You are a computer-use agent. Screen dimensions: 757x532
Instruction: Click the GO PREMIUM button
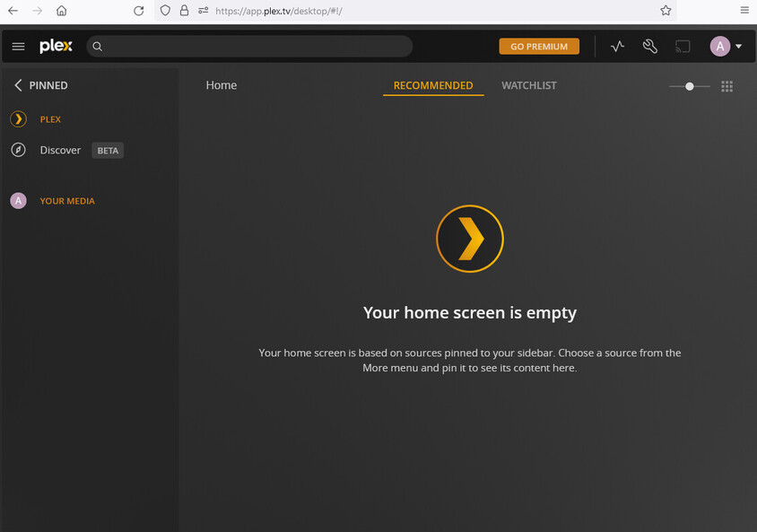tap(539, 47)
